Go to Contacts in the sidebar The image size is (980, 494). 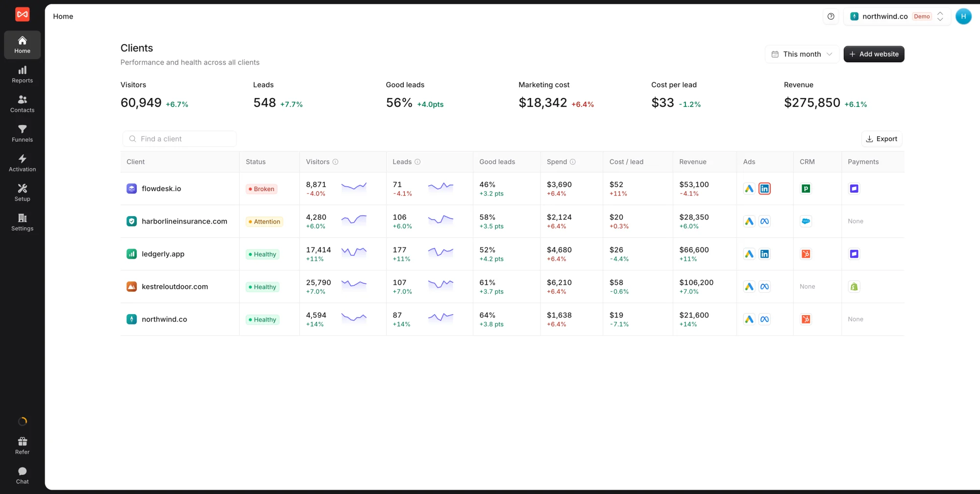tap(22, 104)
